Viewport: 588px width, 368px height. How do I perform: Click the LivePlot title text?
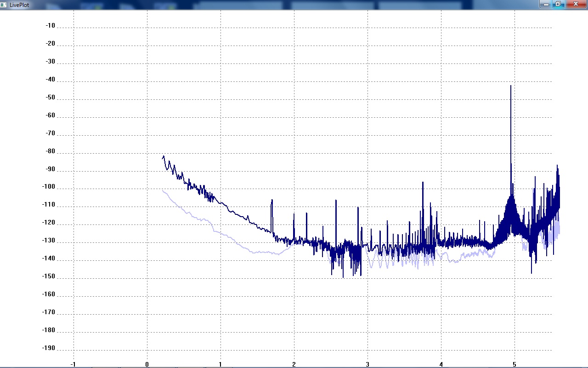pyautogui.click(x=19, y=5)
